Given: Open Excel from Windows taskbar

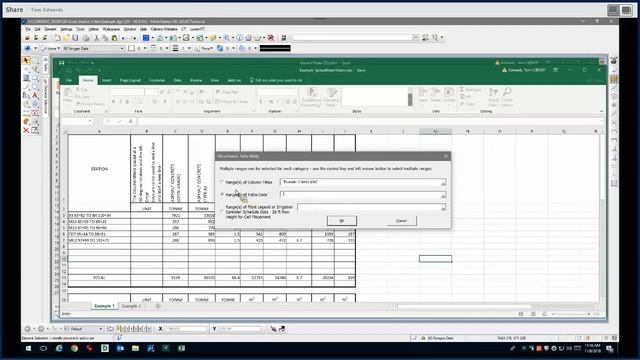Looking at the screenshot, I should (181, 349).
